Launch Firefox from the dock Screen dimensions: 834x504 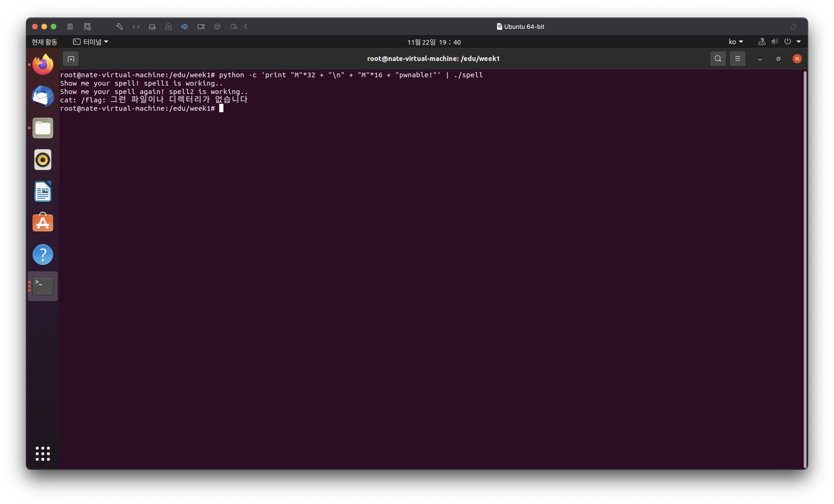[x=43, y=64]
